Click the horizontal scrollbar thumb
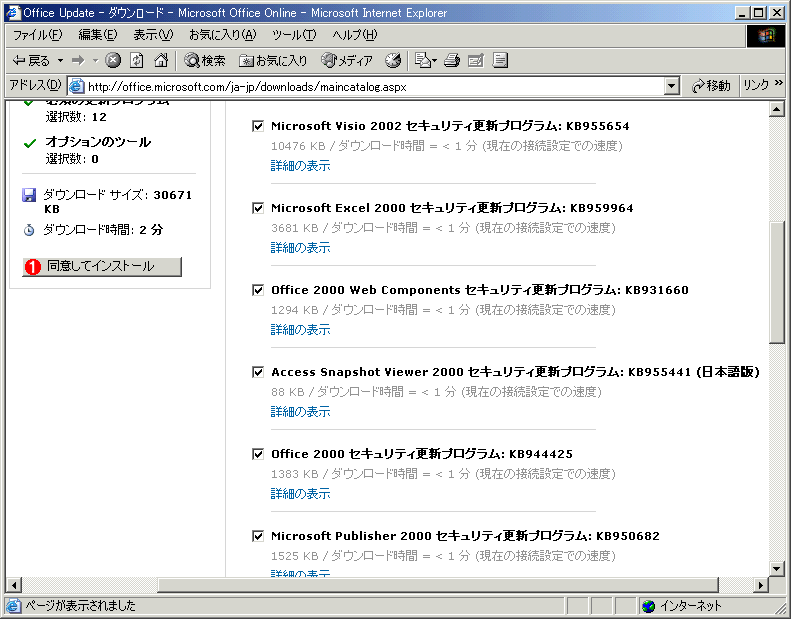Image resolution: width=791 pixels, height=619 pixels. [x=438, y=585]
